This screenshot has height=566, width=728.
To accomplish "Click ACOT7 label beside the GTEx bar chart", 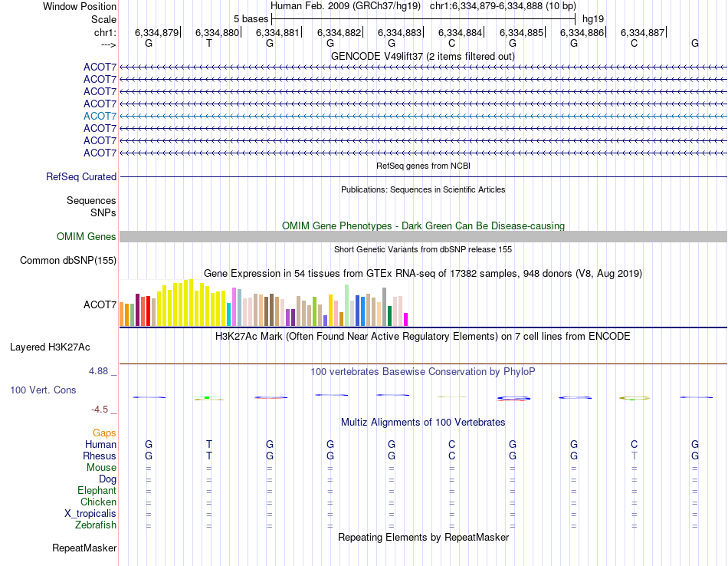I will click(x=100, y=304).
